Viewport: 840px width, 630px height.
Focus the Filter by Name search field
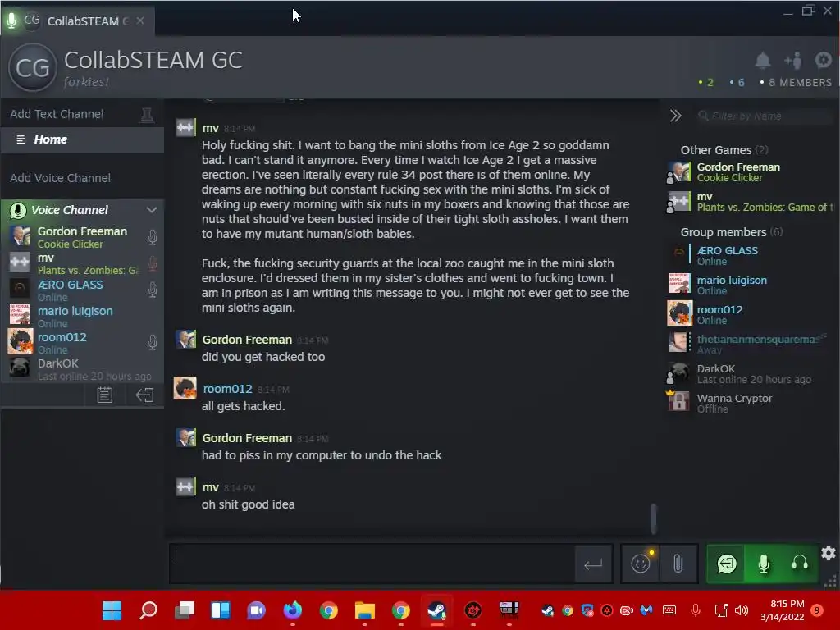pyautogui.click(x=766, y=116)
